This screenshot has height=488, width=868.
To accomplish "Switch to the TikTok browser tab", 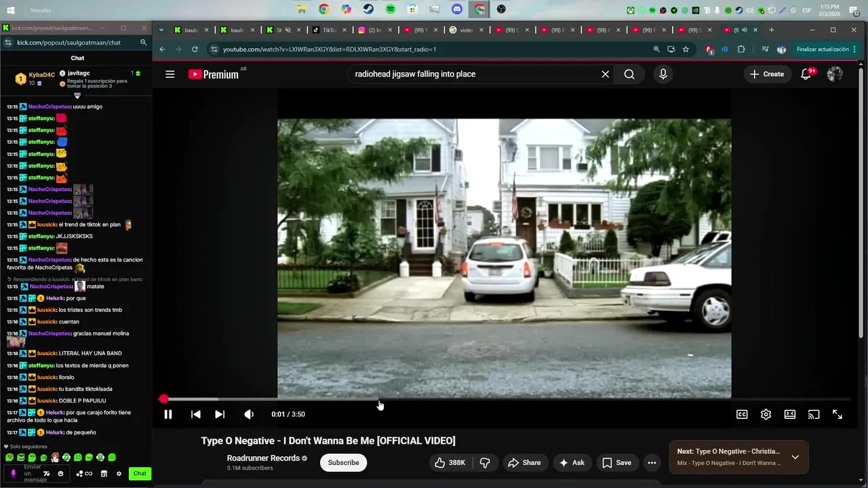I will [330, 30].
